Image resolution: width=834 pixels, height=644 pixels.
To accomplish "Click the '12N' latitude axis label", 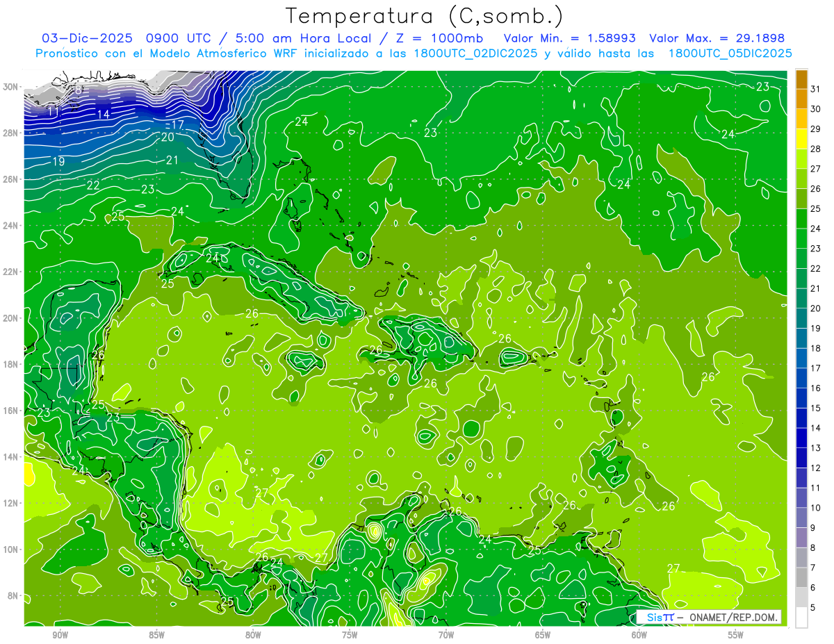I will [x=10, y=503].
